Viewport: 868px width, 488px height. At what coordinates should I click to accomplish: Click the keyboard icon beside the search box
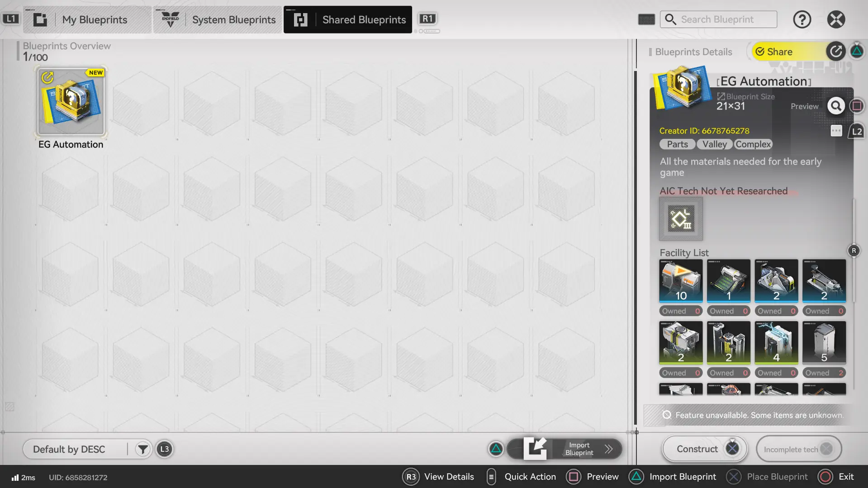646,19
